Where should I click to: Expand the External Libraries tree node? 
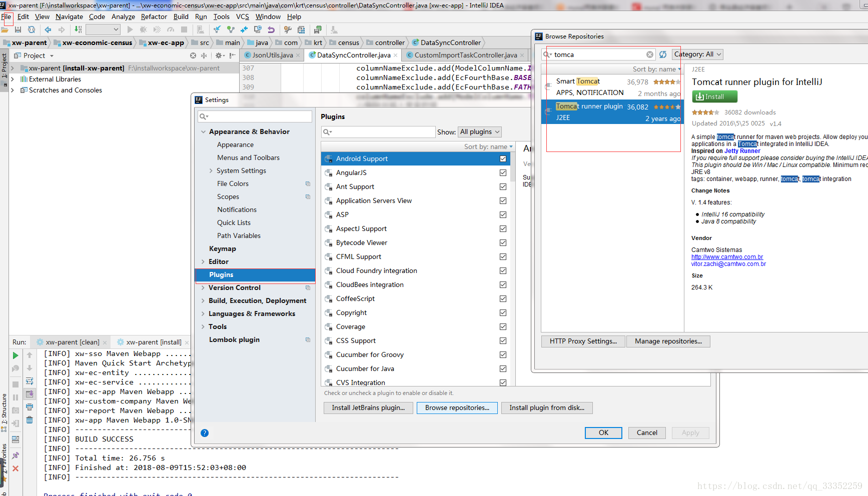coord(13,79)
